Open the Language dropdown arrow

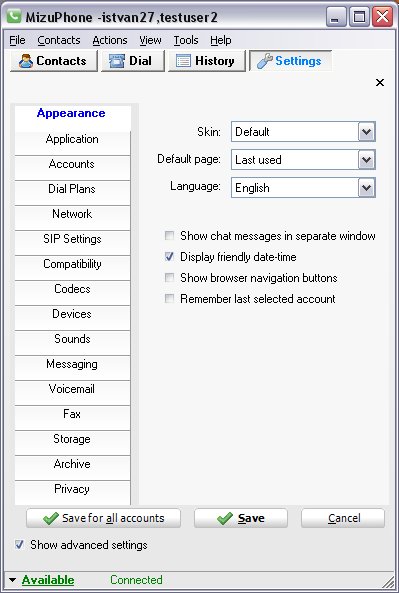click(x=366, y=188)
